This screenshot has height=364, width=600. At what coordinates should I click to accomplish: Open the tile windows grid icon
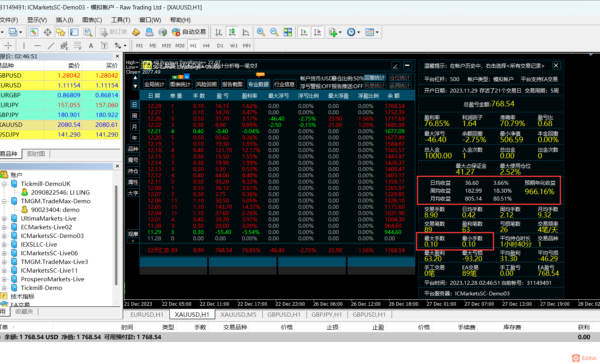click(288, 32)
